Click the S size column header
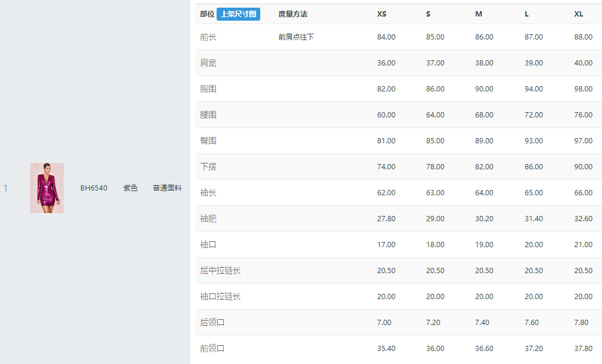Image resolution: width=602 pixels, height=364 pixels. click(428, 14)
